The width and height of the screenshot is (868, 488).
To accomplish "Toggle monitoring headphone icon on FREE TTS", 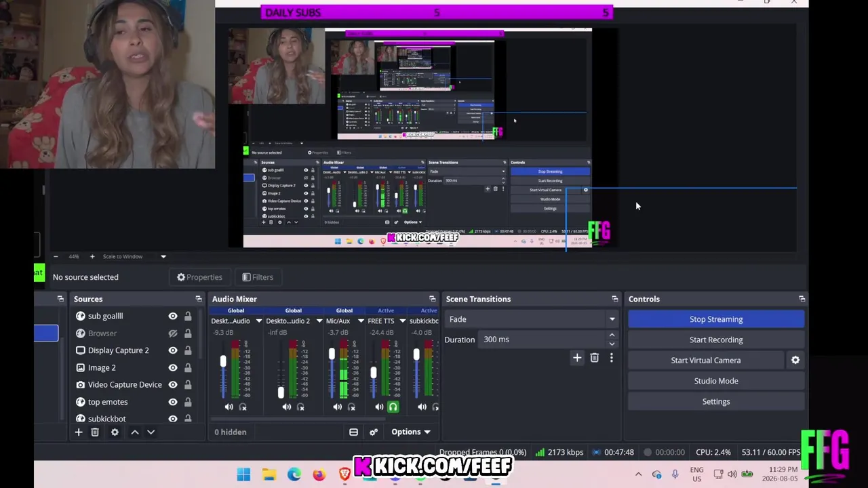I will 393,407.
